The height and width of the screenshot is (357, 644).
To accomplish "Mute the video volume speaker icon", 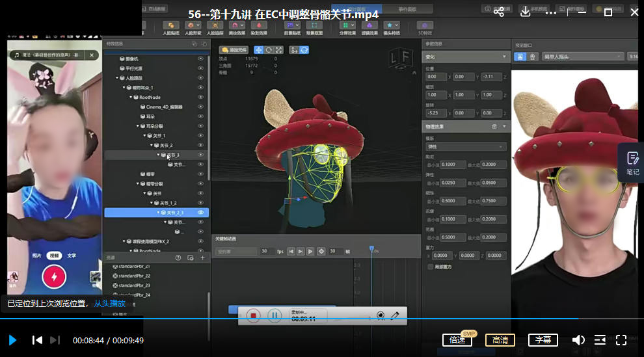I will tap(578, 340).
